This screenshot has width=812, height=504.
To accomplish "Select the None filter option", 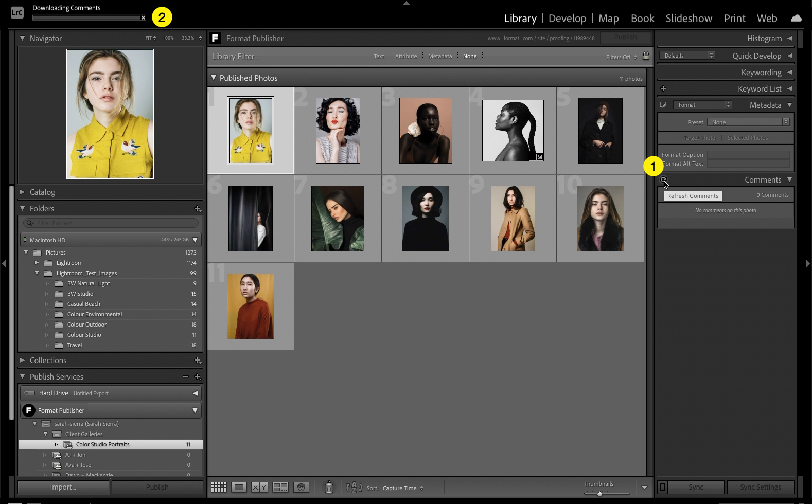I will tap(469, 57).
